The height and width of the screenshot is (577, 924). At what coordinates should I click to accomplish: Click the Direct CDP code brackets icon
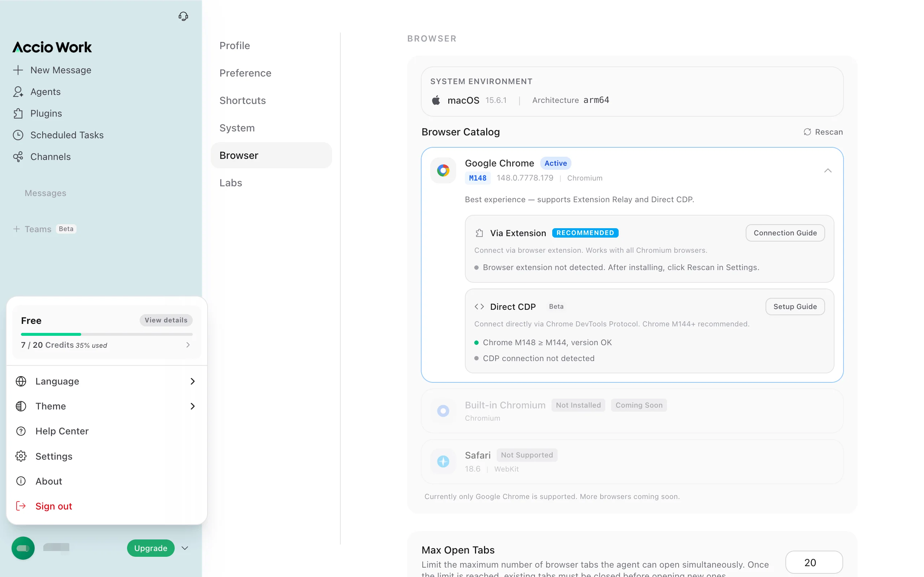coord(479,307)
